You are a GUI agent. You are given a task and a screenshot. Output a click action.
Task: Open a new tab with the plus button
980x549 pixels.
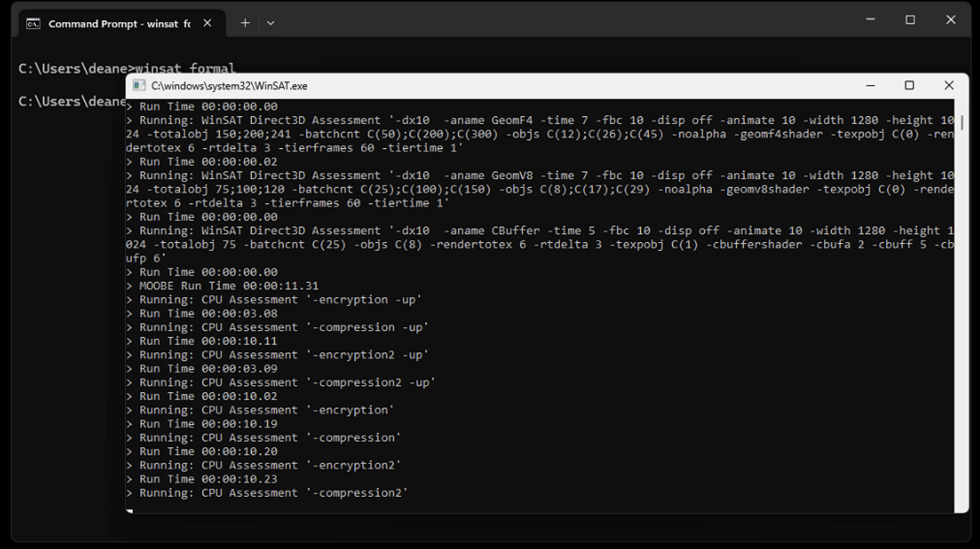[x=245, y=23]
